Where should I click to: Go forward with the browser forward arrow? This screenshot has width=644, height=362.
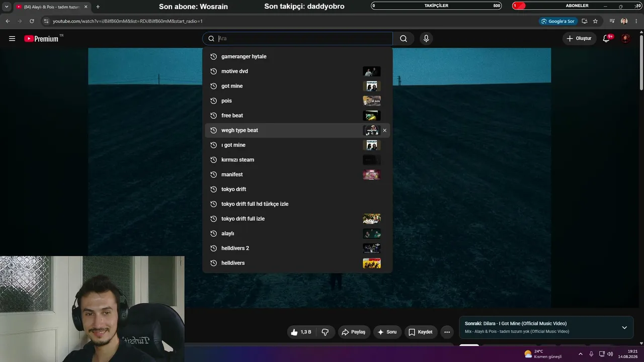click(x=20, y=21)
